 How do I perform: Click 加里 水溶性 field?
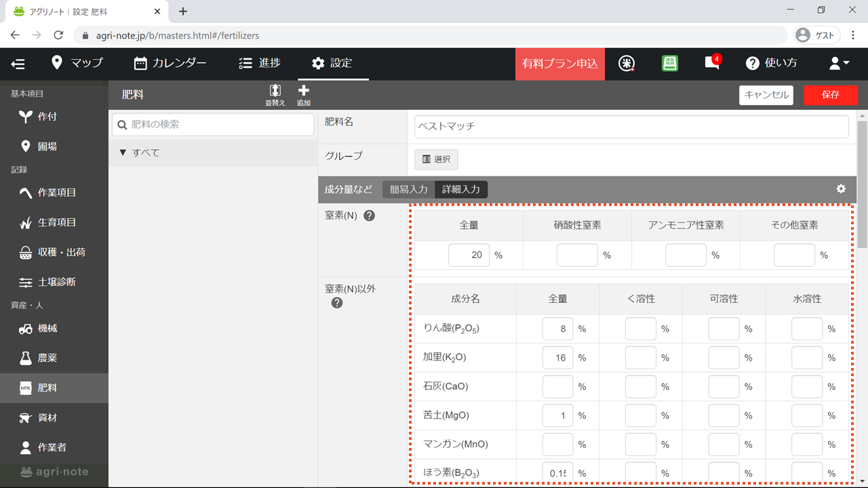pos(807,358)
